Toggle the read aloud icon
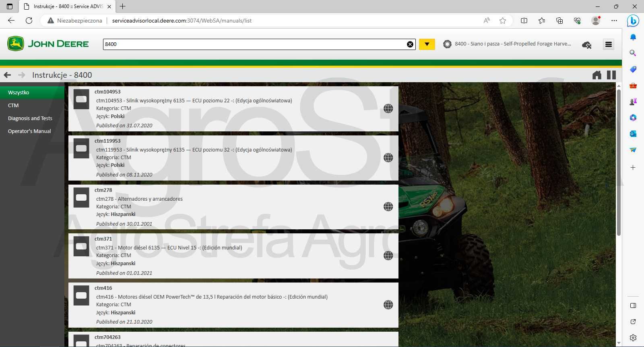 487,21
